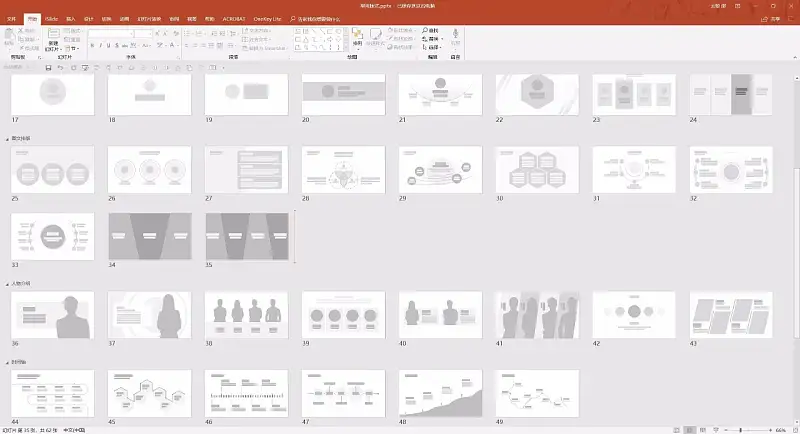Select slide 49 thumbnail

537,394
